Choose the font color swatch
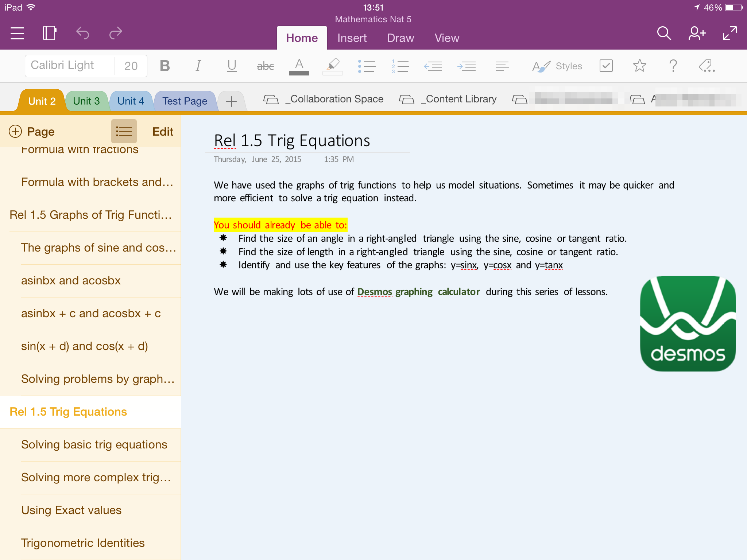 pos(299,67)
